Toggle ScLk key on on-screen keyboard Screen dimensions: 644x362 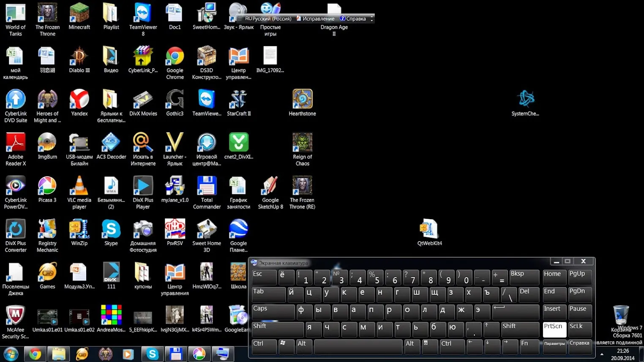[x=580, y=329]
